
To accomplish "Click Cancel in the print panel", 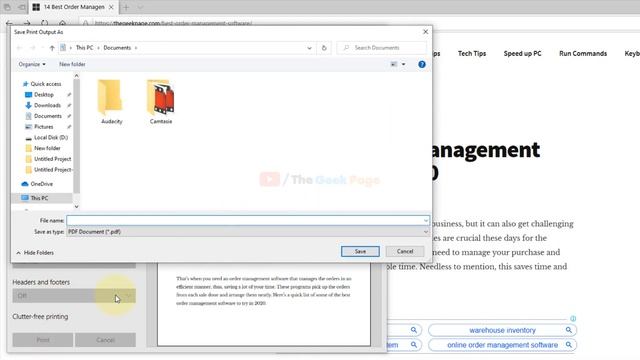I will pyautogui.click(x=105, y=340).
